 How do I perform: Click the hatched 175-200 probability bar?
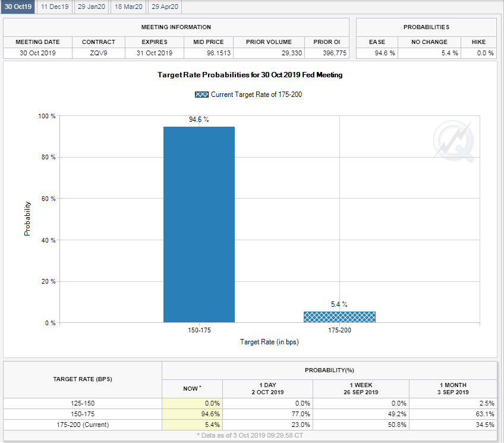pyautogui.click(x=339, y=317)
